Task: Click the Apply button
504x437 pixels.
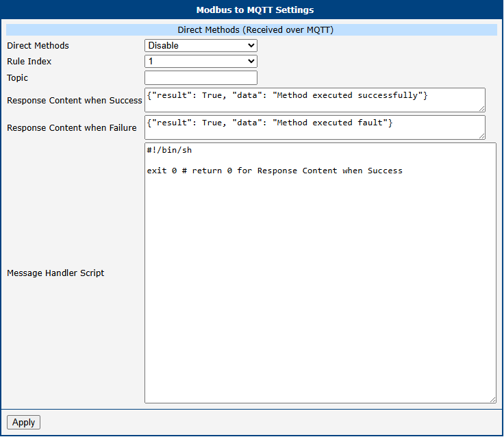Action: tap(23, 422)
